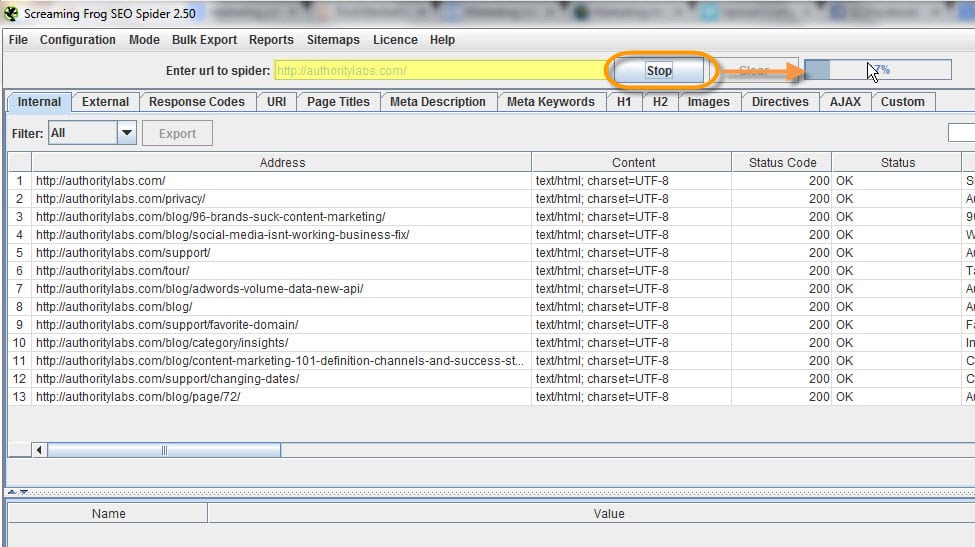This screenshot has width=975, height=547.
Task: Switch to the AJAX tab
Action: click(x=846, y=102)
